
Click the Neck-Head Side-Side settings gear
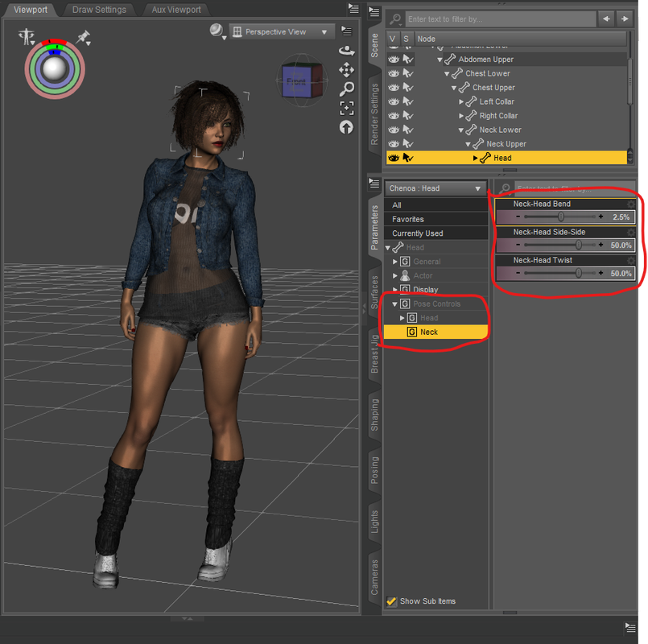click(630, 232)
